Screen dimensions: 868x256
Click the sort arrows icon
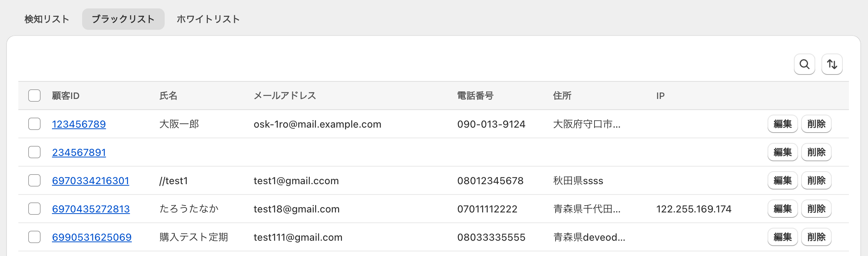832,64
